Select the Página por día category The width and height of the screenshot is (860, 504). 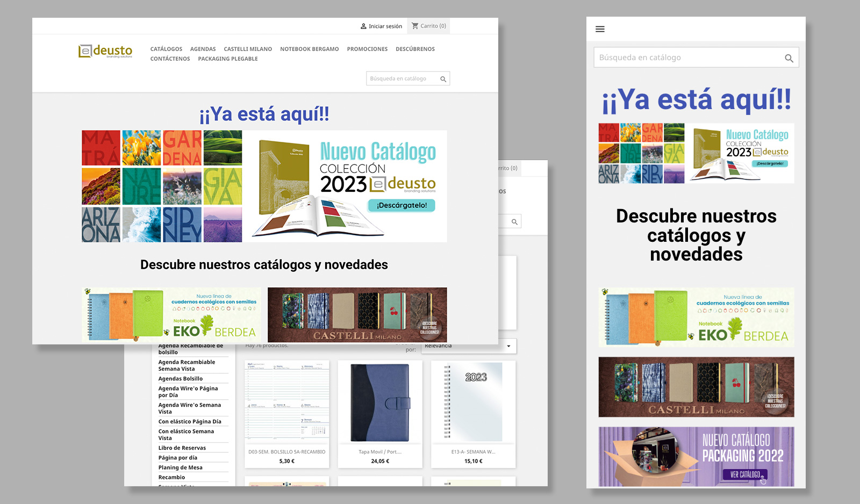click(x=178, y=458)
